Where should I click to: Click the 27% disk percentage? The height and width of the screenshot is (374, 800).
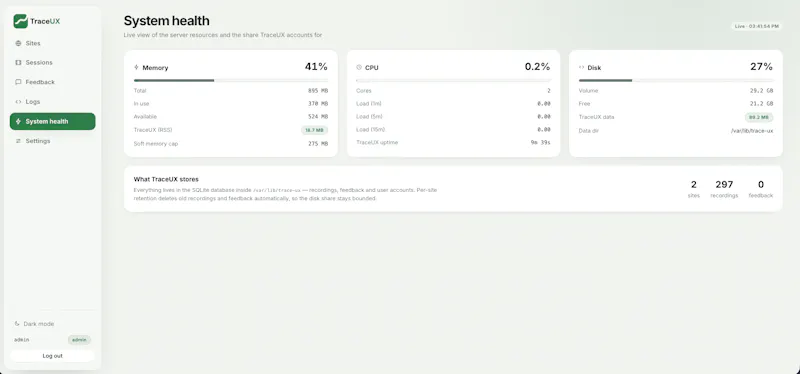coord(761,66)
